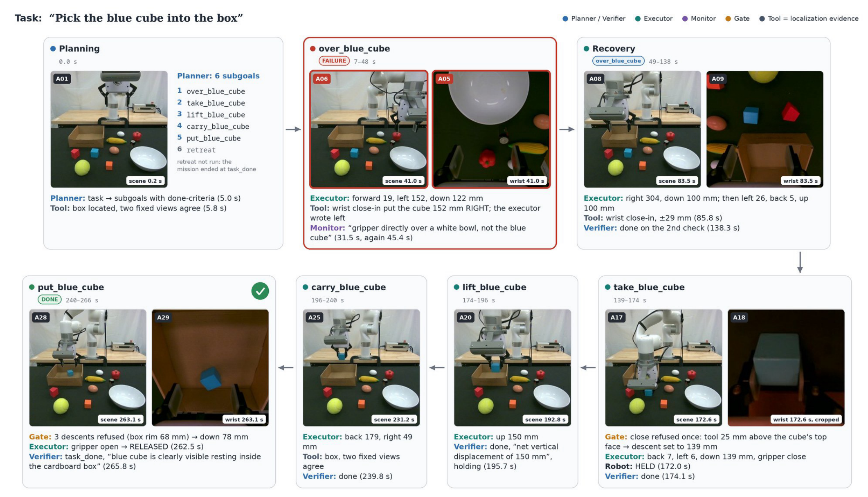
Task: Open thumbnail A29 wrist 263.1 s
Action: (210, 368)
